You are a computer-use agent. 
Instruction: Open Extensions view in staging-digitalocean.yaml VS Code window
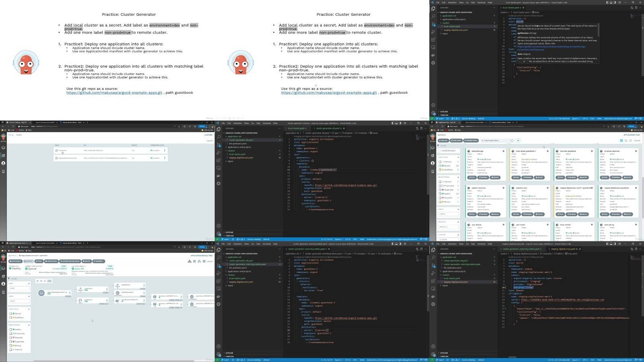(x=433, y=281)
